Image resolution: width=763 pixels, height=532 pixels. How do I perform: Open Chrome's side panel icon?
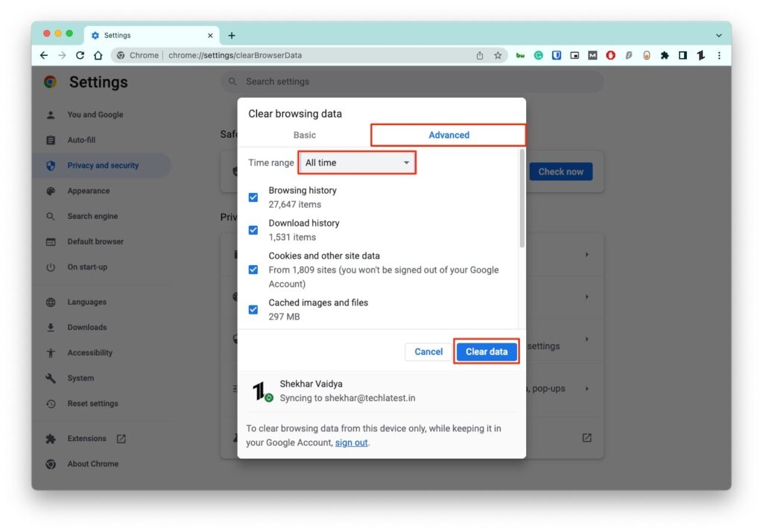[x=683, y=55]
